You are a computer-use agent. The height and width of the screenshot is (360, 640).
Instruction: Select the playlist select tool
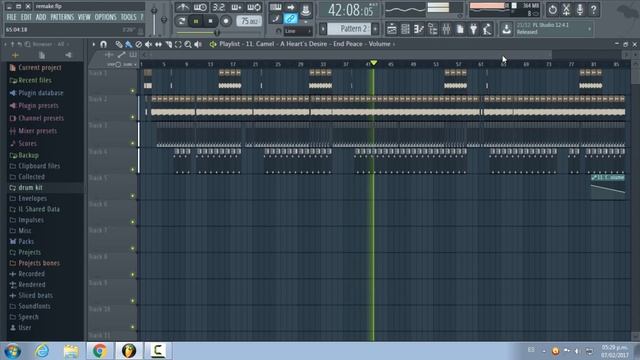tap(178, 44)
